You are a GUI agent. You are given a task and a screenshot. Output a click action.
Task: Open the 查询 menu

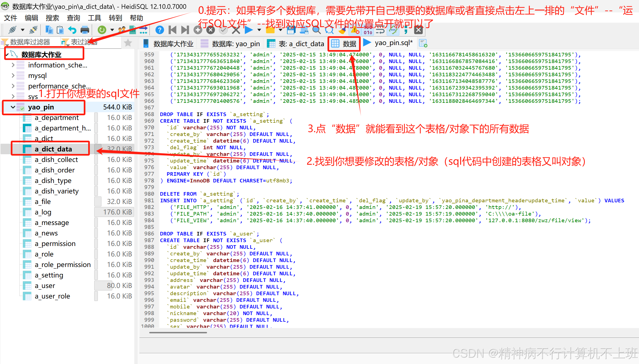73,18
